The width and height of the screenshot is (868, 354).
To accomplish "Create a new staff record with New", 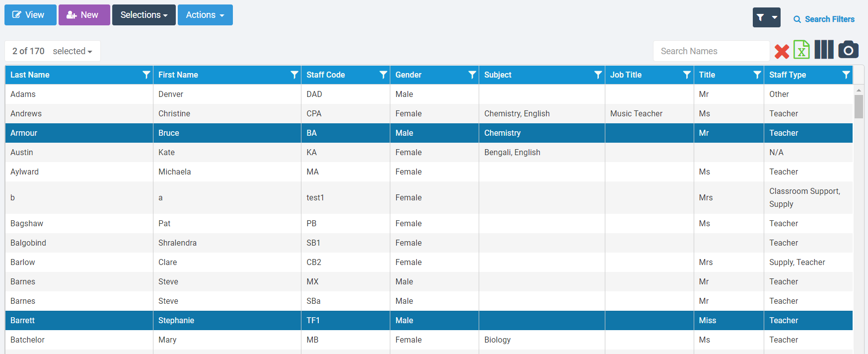I will (84, 15).
